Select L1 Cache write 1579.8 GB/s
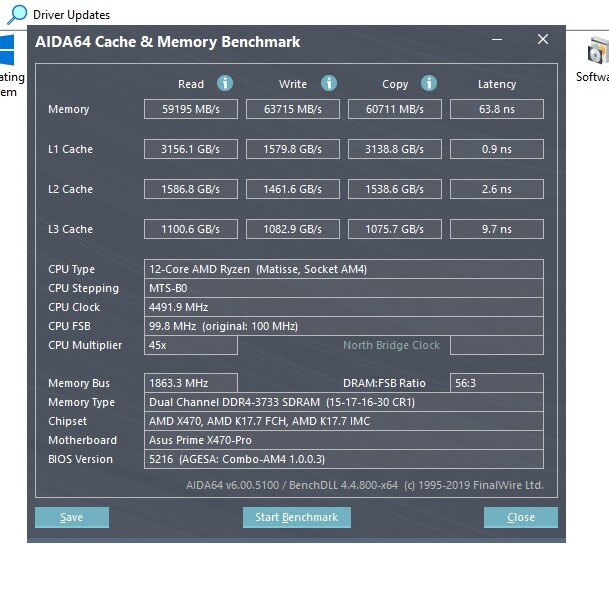 [293, 149]
